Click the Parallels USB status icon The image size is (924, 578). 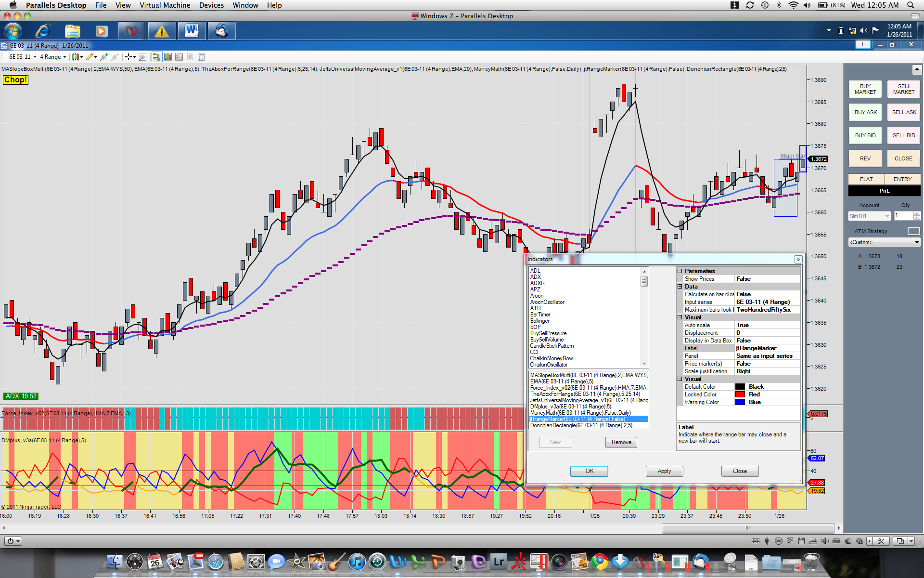point(767,541)
